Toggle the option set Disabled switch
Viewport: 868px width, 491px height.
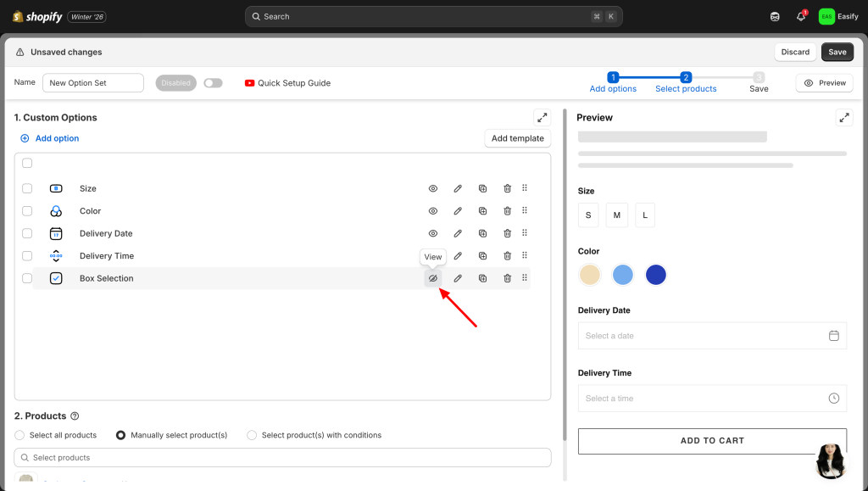[213, 83]
